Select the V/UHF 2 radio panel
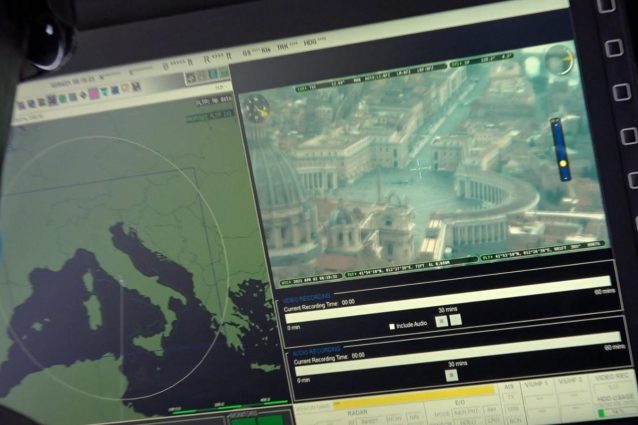Image resolution: width=638 pixels, height=425 pixels. (570, 381)
